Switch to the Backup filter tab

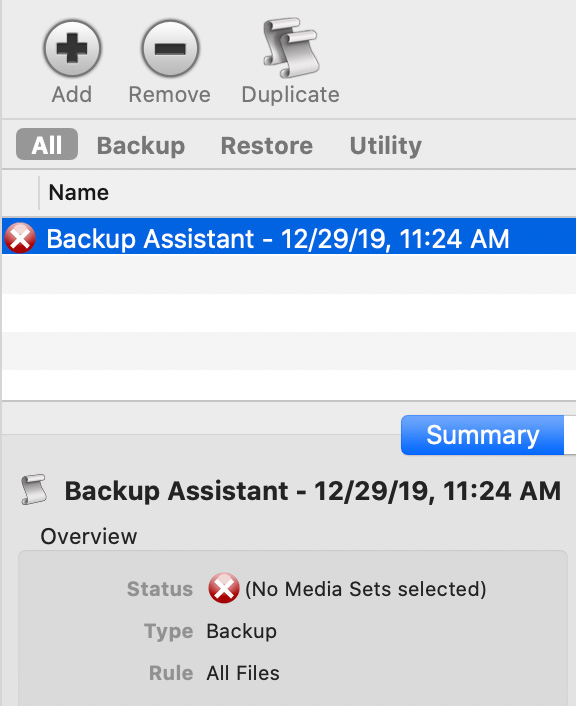coord(141,145)
